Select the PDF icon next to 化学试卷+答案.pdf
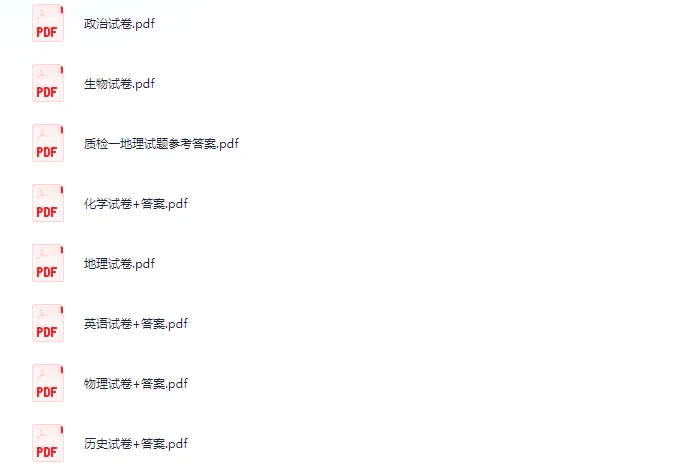This screenshot has width=699, height=476. coord(48,203)
